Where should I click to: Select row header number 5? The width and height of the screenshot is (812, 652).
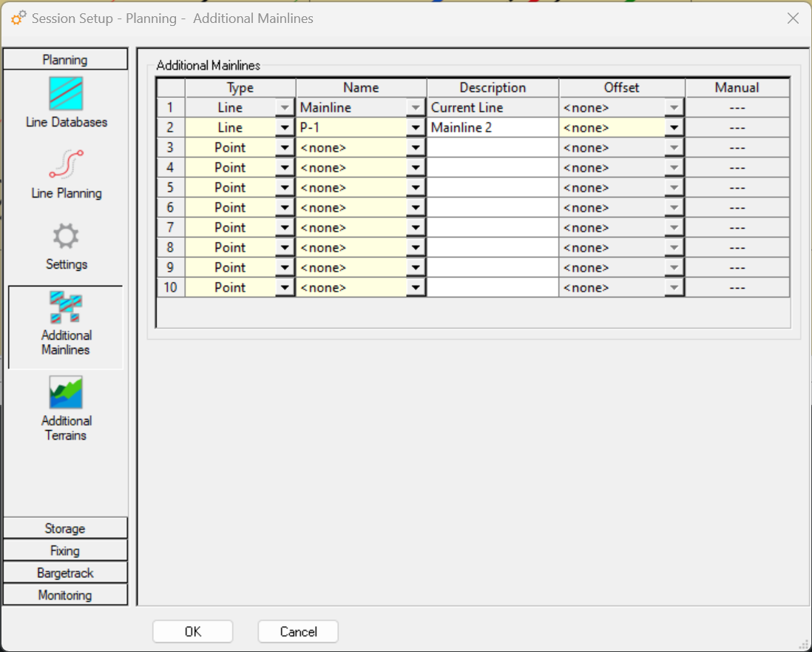170,188
